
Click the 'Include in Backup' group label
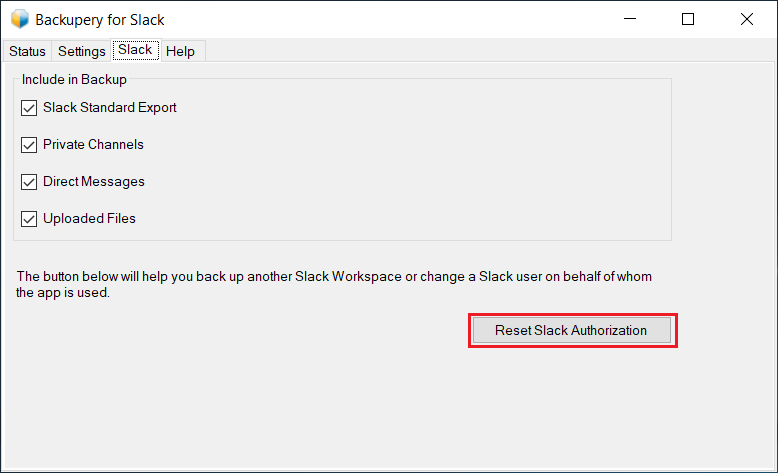click(74, 79)
